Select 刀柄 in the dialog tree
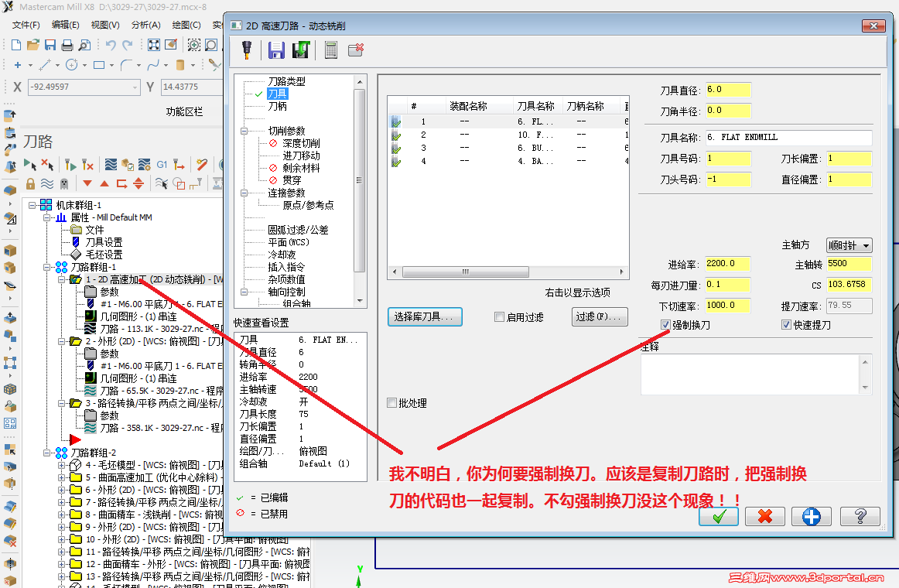Viewport: 899px width, 588px height. 278,106
